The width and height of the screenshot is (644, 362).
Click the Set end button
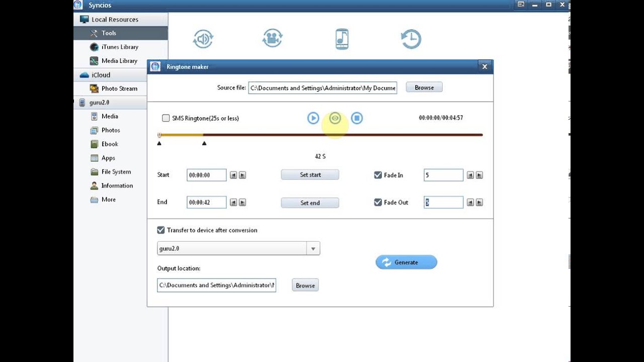point(310,203)
